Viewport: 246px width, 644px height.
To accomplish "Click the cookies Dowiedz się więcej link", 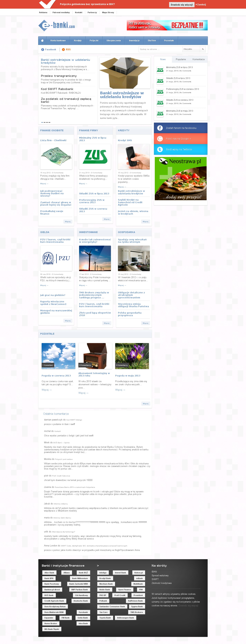I will click(x=188, y=605).
